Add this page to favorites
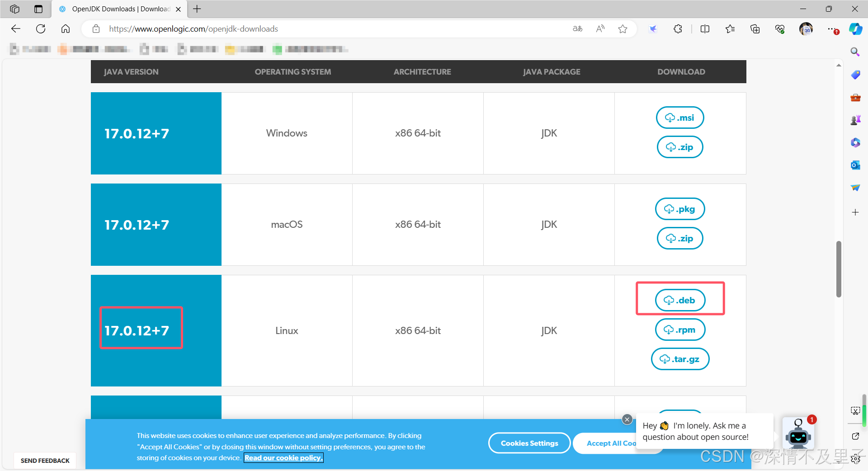The width and height of the screenshot is (868, 471). click(623, 29)
